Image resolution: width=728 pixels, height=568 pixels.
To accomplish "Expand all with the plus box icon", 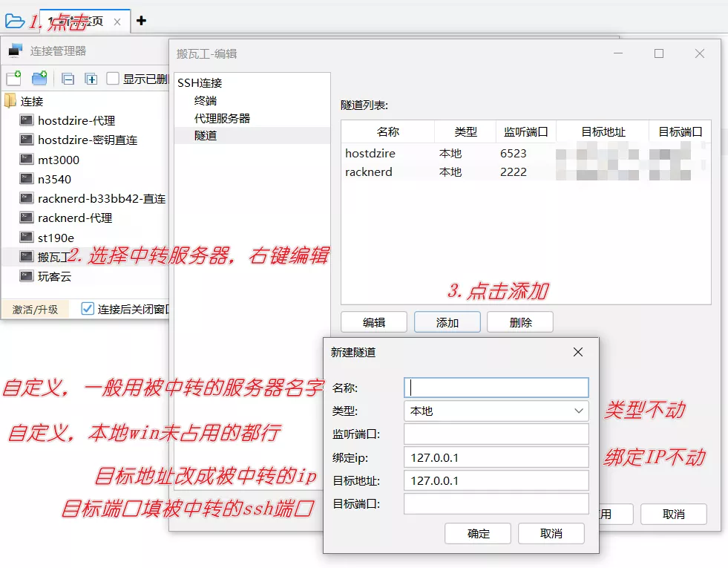I will coord(91,79).
